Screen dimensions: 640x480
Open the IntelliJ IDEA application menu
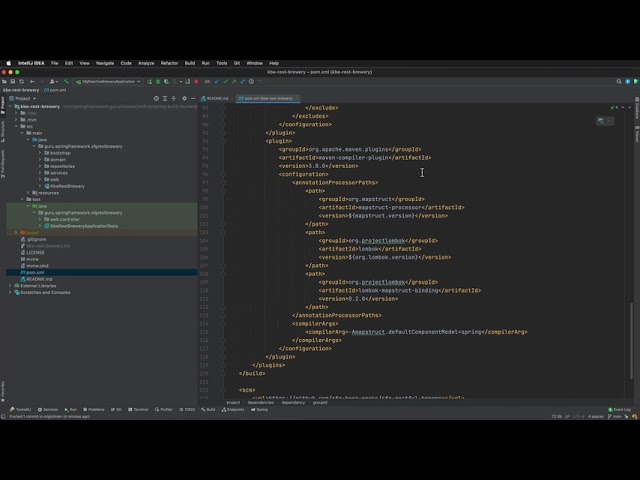pyautogui.click(x=31, y=63)
